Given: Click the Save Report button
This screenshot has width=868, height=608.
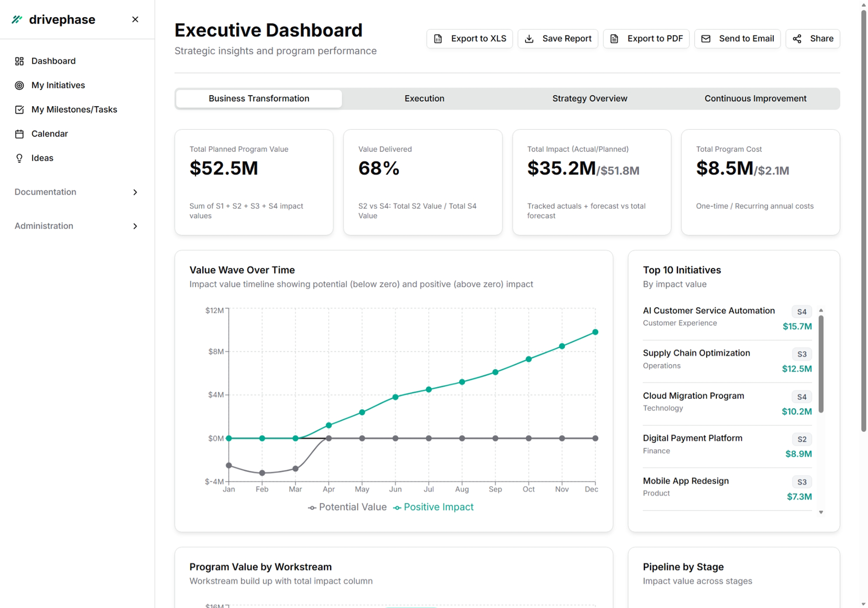Looking at the screenshot, I should click(x=558, y=39).
